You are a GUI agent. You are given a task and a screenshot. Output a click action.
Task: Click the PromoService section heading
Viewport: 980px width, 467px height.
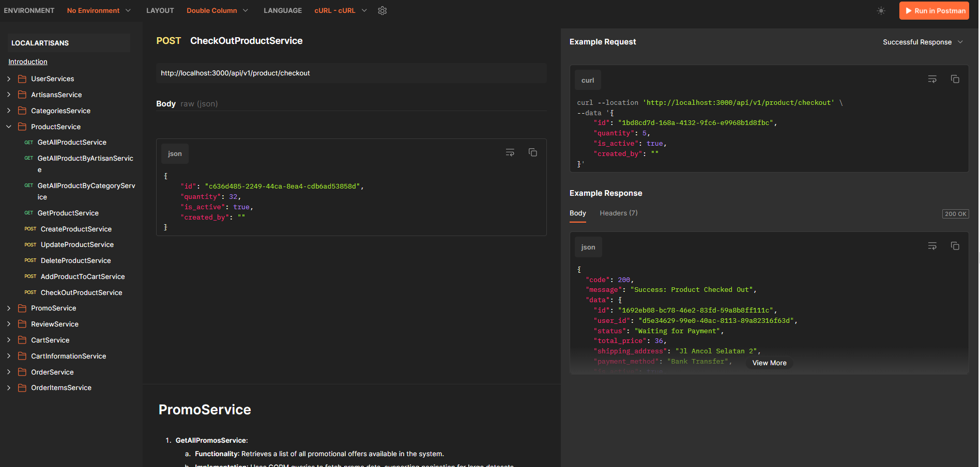205,410
